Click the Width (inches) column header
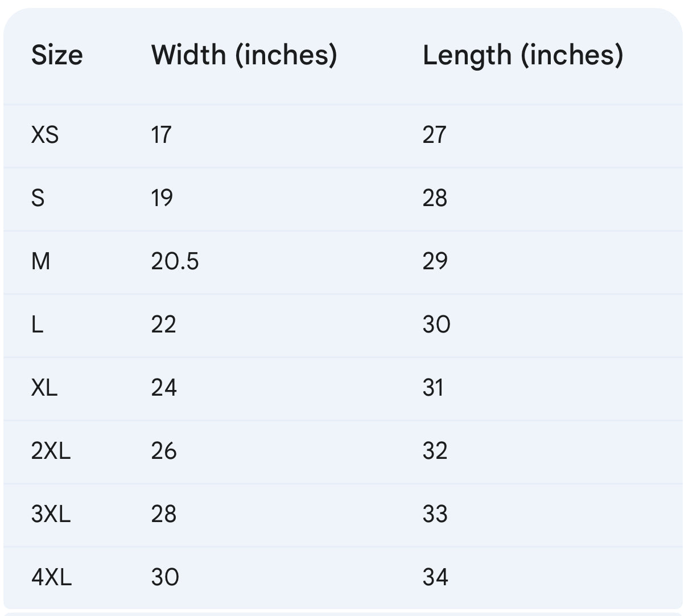Screen dimensions: 693x616 pos(244,55)
